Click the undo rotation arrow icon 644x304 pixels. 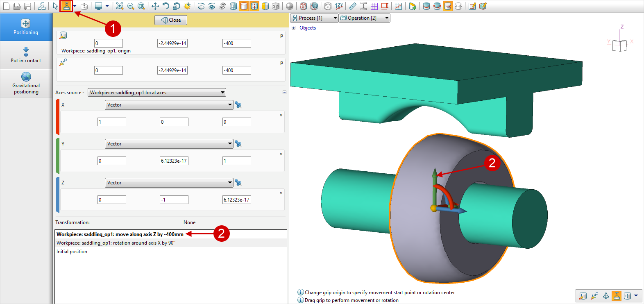pyautogui.click(x=166, y=6)
